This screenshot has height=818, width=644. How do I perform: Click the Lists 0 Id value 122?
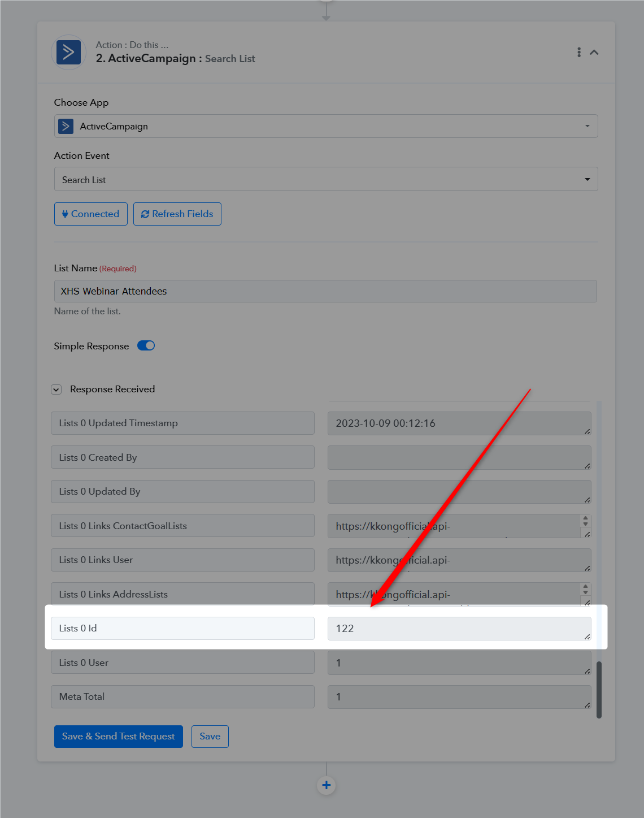point(459,629)
